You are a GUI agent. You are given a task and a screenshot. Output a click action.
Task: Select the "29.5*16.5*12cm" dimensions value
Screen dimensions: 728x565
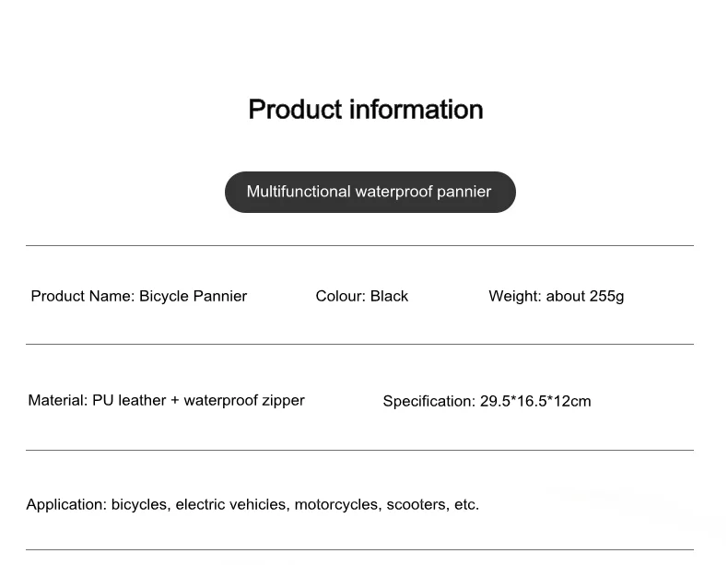click(535, 401)
